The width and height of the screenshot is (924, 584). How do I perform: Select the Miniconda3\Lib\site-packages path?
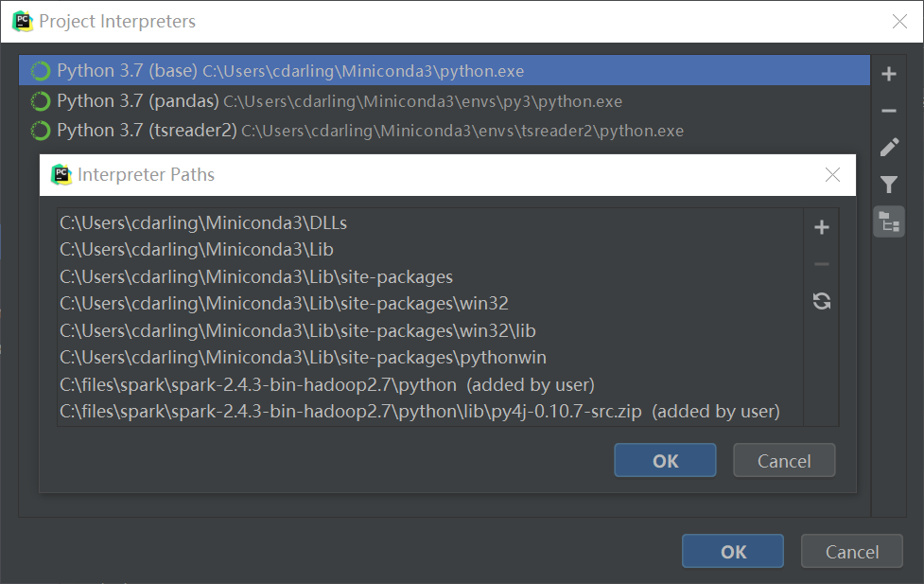click(255, 277)
